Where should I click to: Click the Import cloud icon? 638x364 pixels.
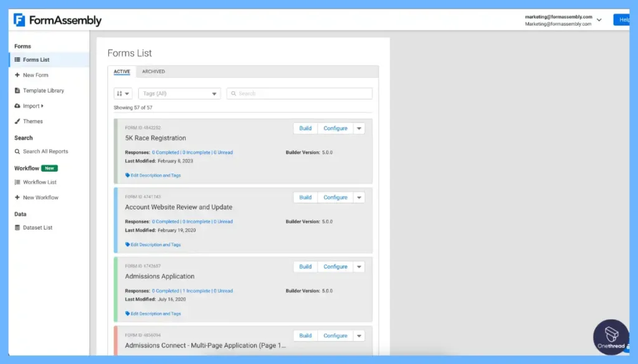(x=17, y=106)
